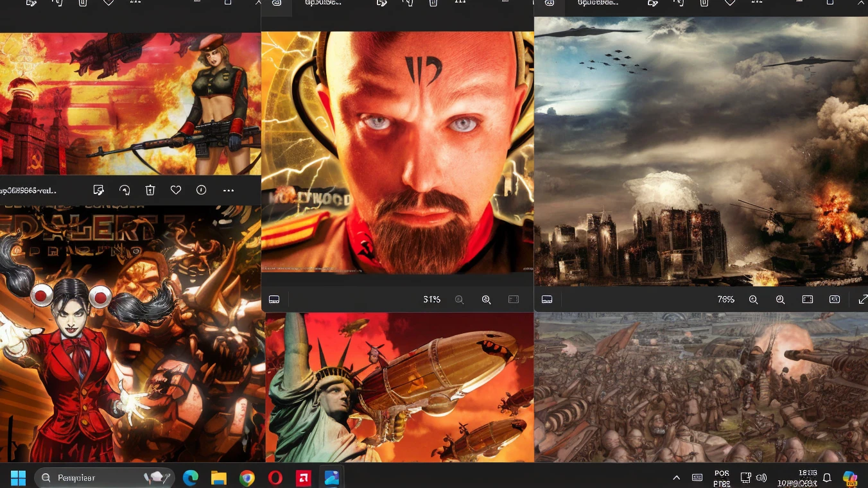Open File Explorer from the taskbar

pyautogui.click(x=219, y=478)
